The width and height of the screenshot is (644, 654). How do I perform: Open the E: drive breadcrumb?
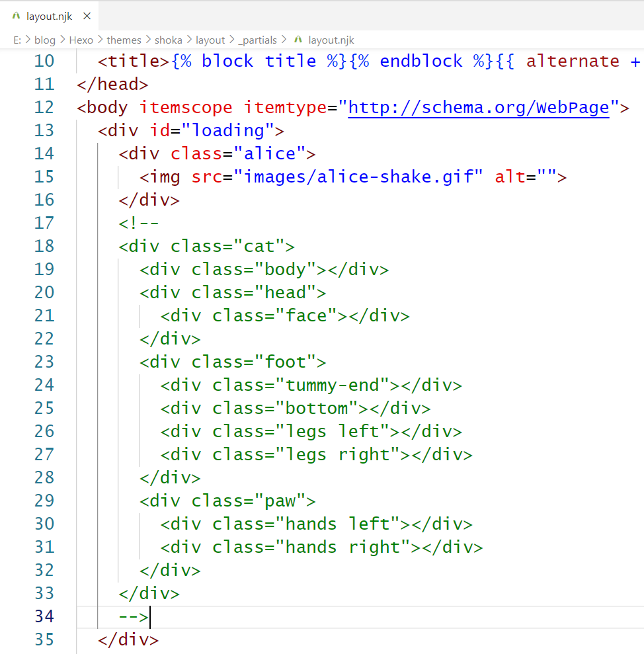pos(17,40)
